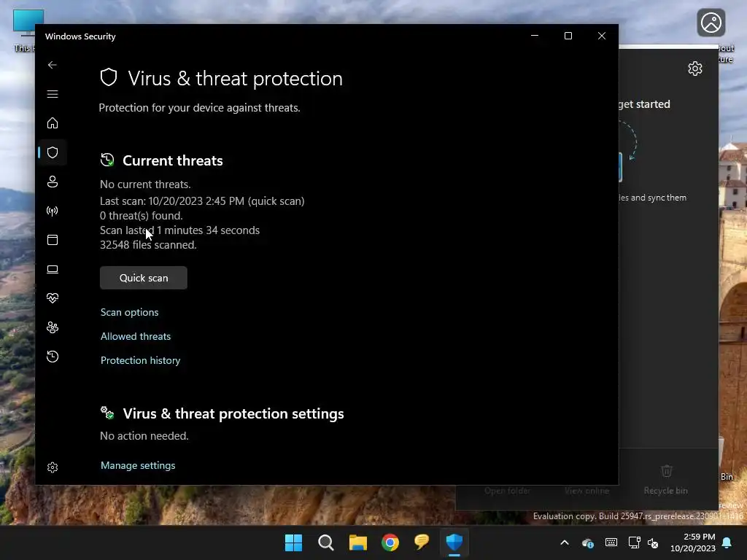Click '32548 files scanned.' text
The width and height of the screenshot is (747, 560).
pos(148,245)
